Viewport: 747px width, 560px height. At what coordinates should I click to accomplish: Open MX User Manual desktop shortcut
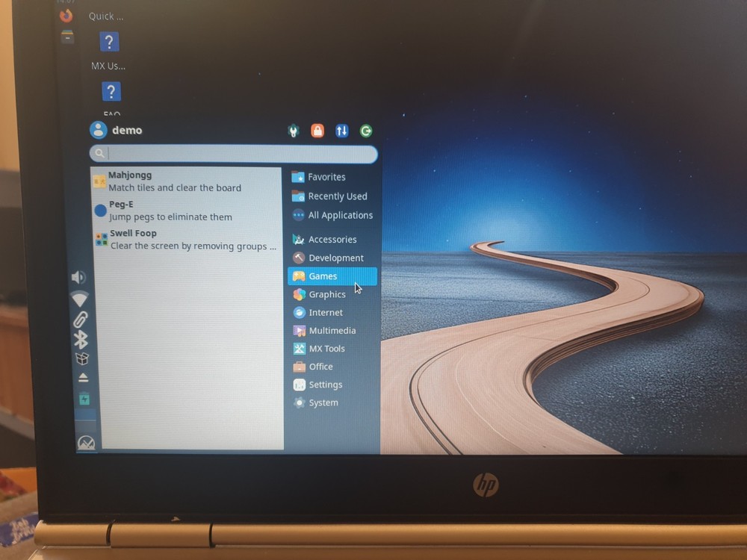109,43
